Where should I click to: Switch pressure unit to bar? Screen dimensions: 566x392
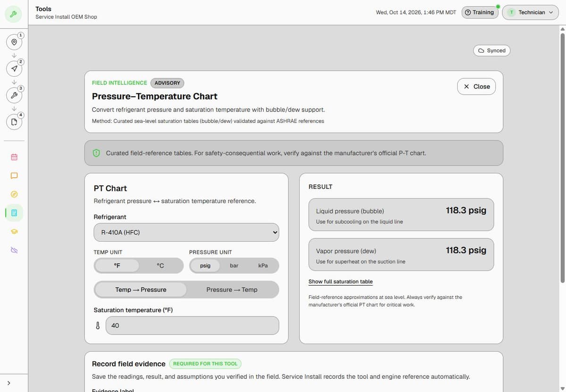point(234,266)
